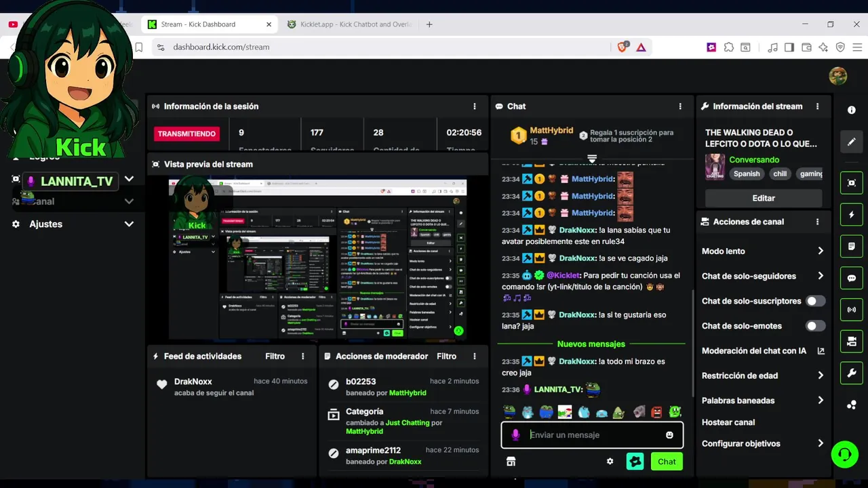Open Moderación del chat con IA link
This screenshot has width=868, height=488.
click(x=762, y=351)
